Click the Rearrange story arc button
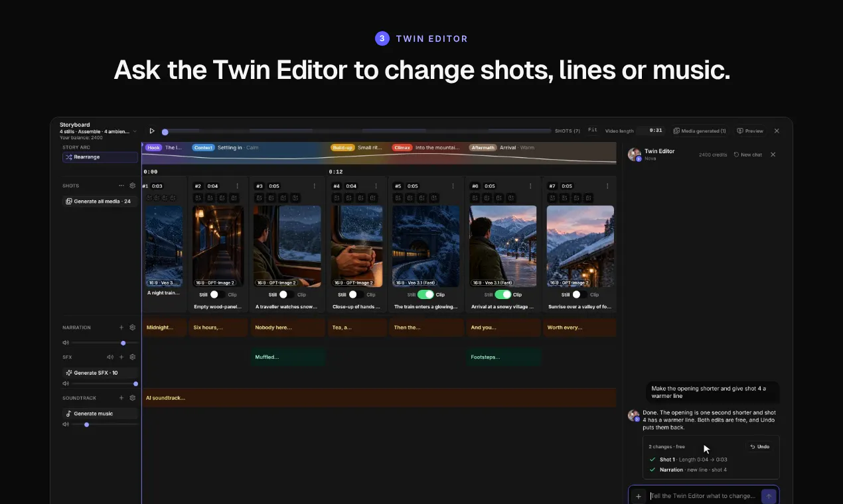843x504 pixels. tap(100, 157)
